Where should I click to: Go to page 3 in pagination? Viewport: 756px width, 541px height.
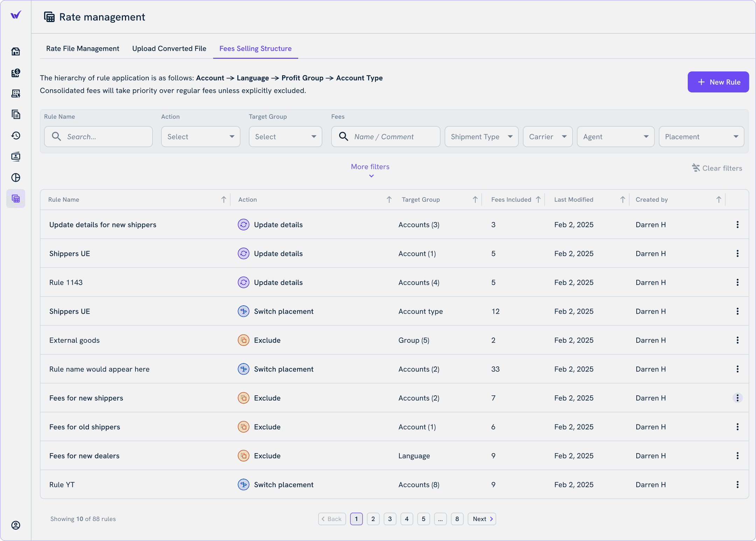tap(390, 519)
